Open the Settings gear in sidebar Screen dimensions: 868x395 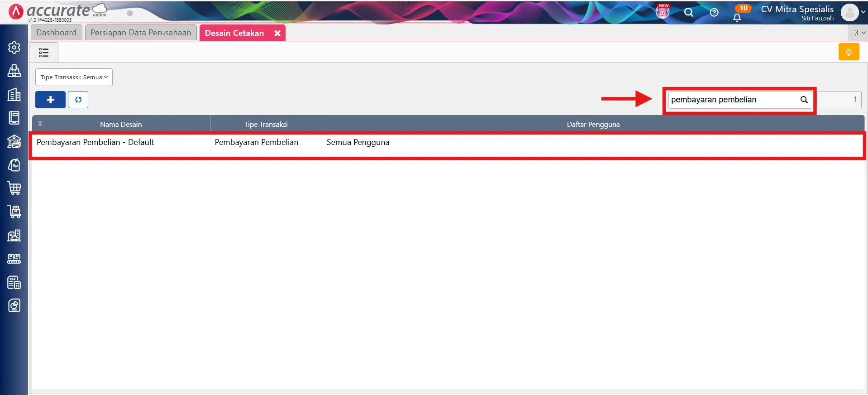pos(14,48)
